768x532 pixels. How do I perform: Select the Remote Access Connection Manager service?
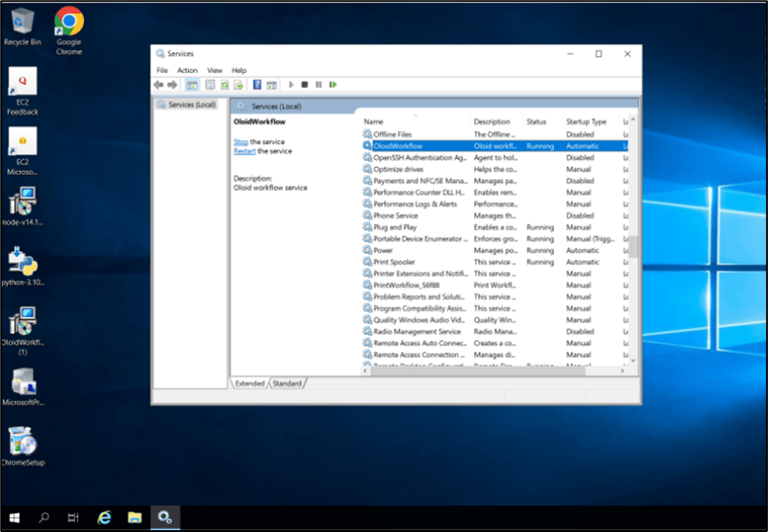point(495,354)
